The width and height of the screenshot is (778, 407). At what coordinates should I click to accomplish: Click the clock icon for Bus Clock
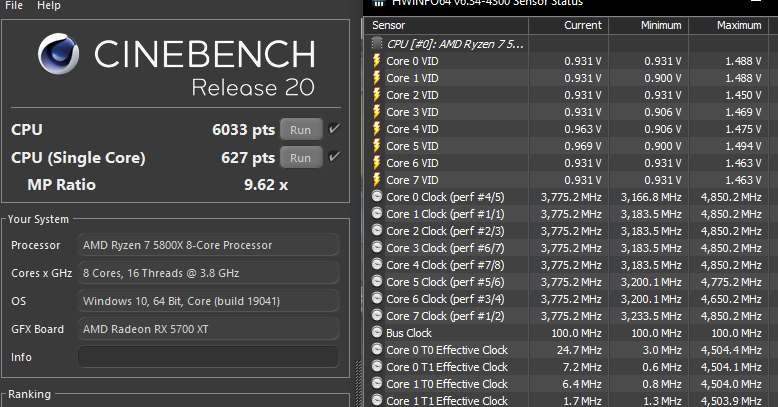377,333
